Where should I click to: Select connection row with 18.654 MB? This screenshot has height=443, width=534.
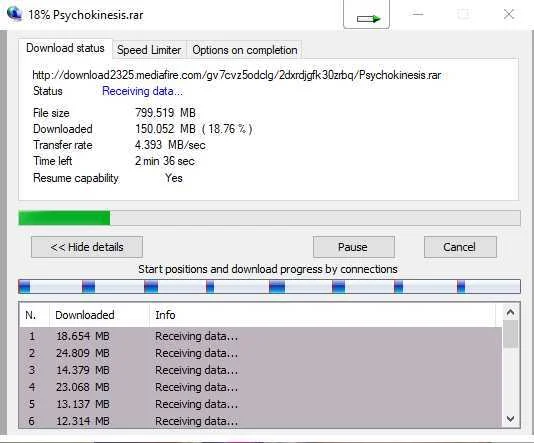pyautogui.click(x=261, y=336)
